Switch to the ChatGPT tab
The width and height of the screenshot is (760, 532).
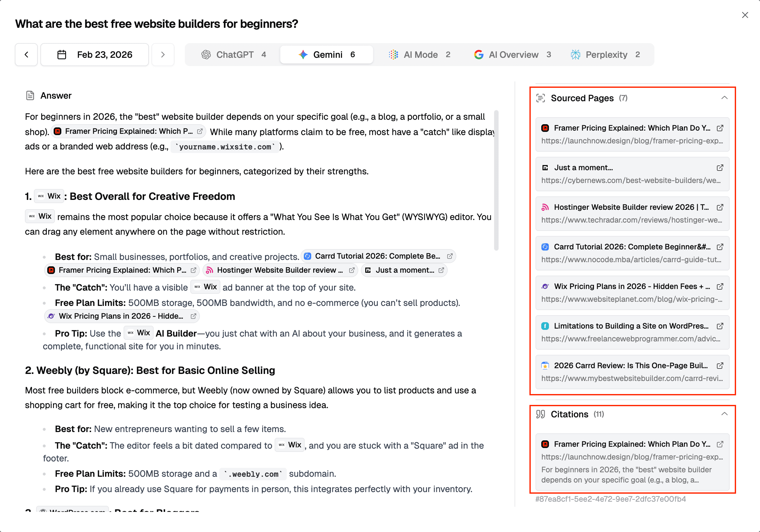tap(233, 55)
